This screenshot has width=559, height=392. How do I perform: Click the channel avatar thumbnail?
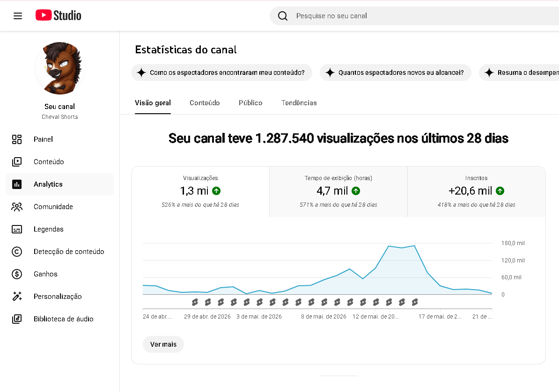click(59, 68)
